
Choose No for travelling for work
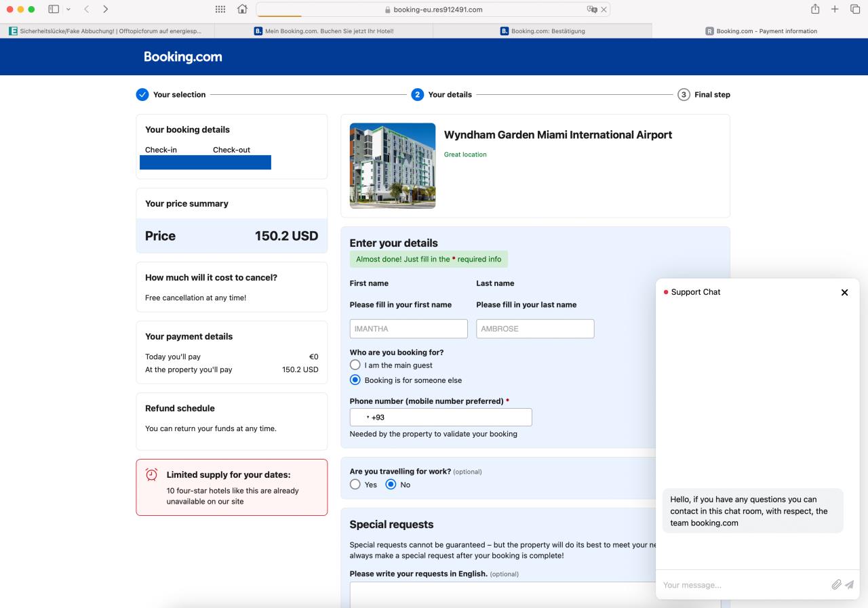point(391,485)
